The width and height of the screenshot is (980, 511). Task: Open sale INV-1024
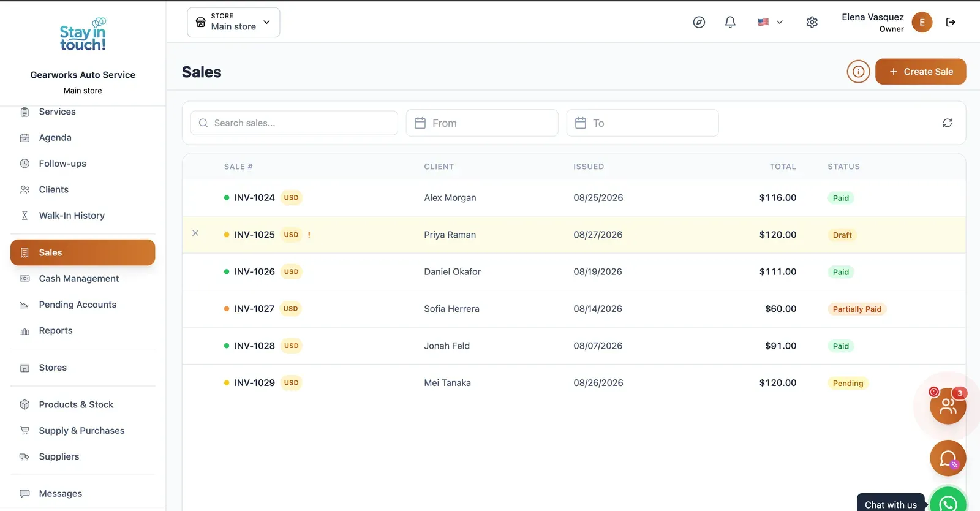click(x=574, y=198)
